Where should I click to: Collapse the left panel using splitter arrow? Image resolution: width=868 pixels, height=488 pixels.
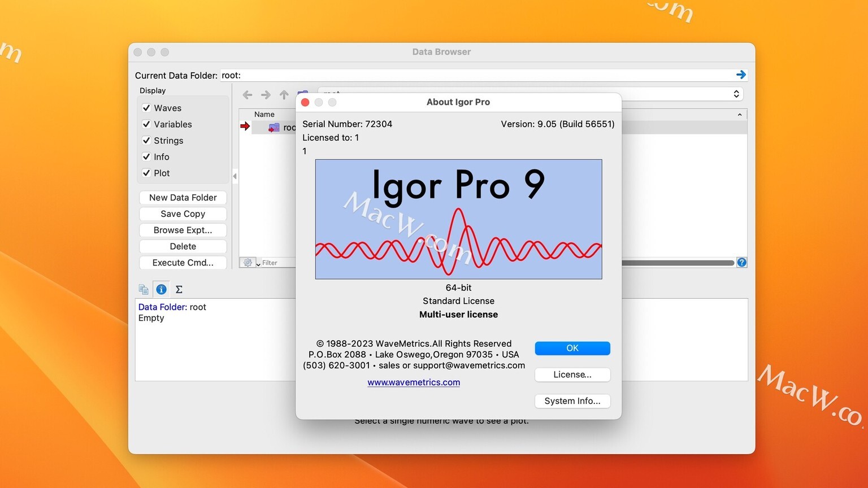point(235,176)
